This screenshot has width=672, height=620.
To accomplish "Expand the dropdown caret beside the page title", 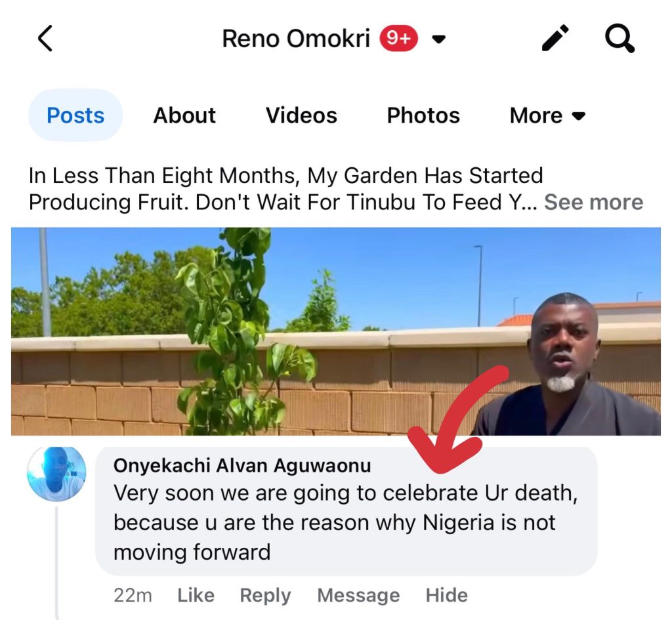I will click(x=439, y=40).
